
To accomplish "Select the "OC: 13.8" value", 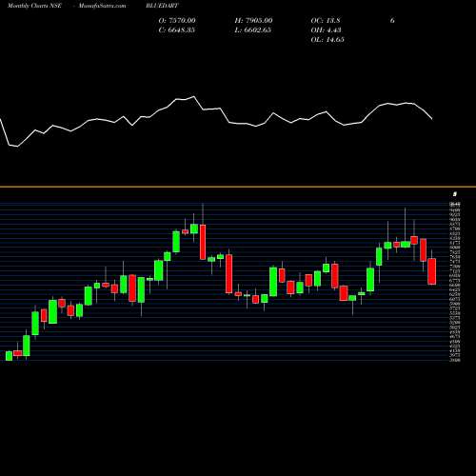I will (x=326, y=21).
